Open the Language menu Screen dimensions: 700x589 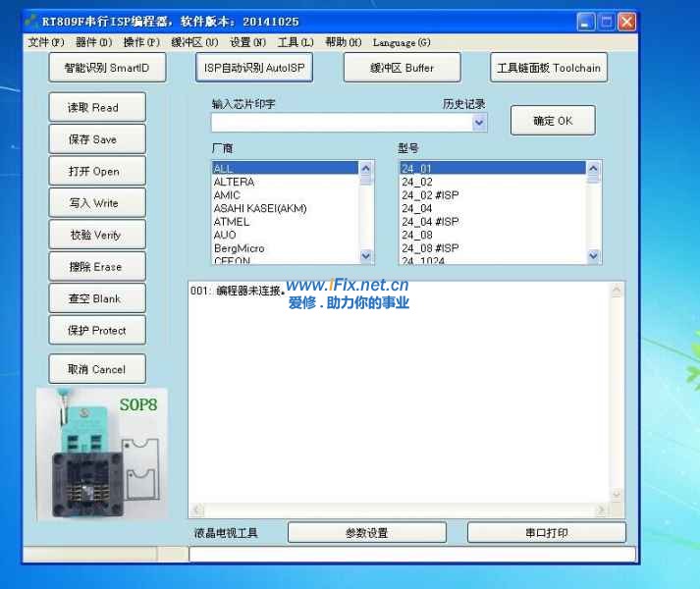(401, 42)
